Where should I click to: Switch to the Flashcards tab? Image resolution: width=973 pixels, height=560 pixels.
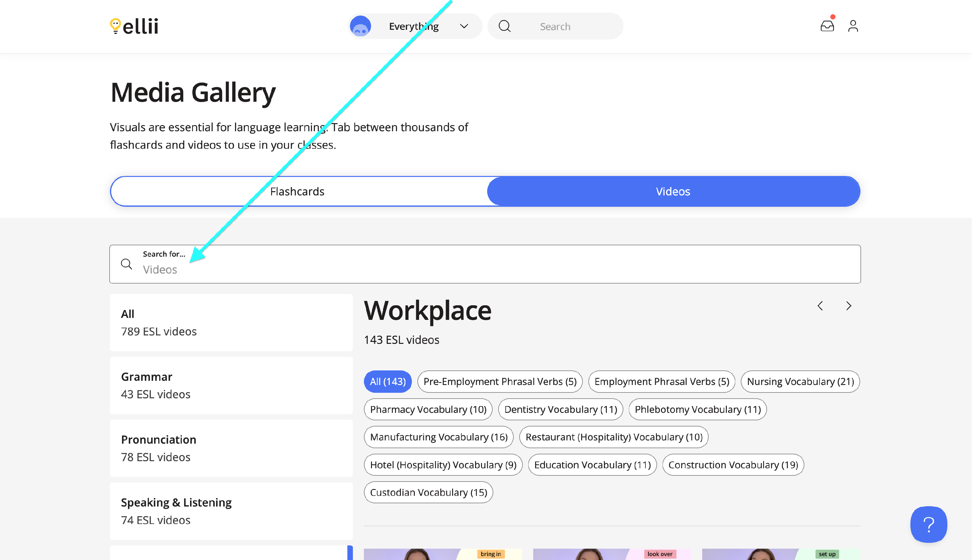[297, 192]
